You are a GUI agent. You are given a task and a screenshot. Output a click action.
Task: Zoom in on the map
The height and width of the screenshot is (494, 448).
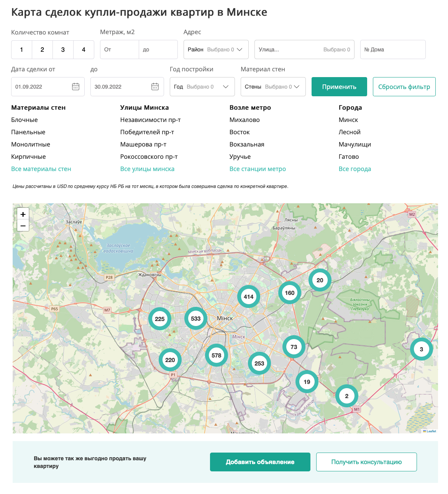(23, 214)
